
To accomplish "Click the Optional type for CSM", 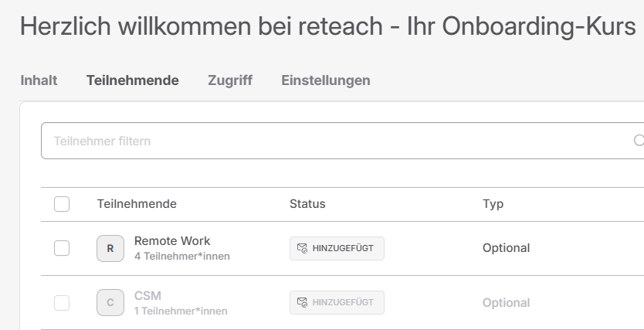I will 506,303.
